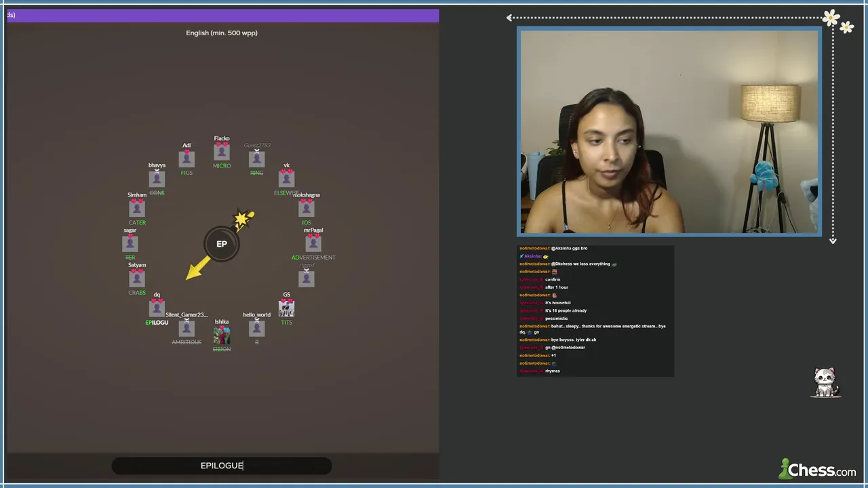The width and height of the screenshot is (868, 488).
Task: Click the word input field showing EPILOGUE
Action: click(222, 466)
